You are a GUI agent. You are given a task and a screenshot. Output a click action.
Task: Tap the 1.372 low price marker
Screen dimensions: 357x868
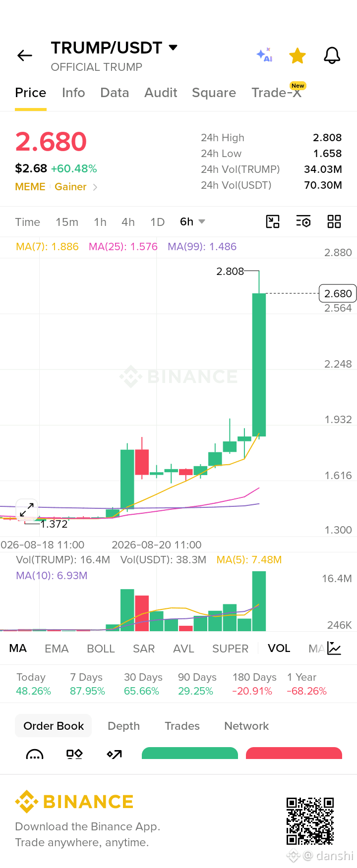tap(54, 524)
